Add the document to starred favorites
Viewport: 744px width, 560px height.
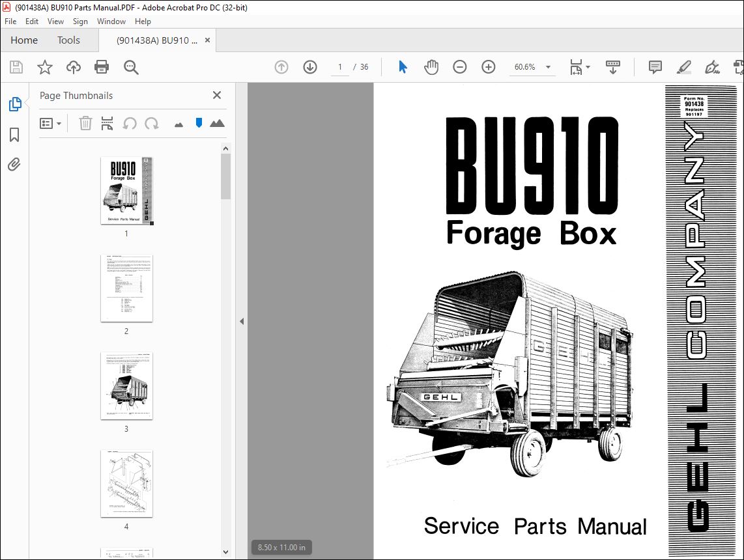coord(44,67)
